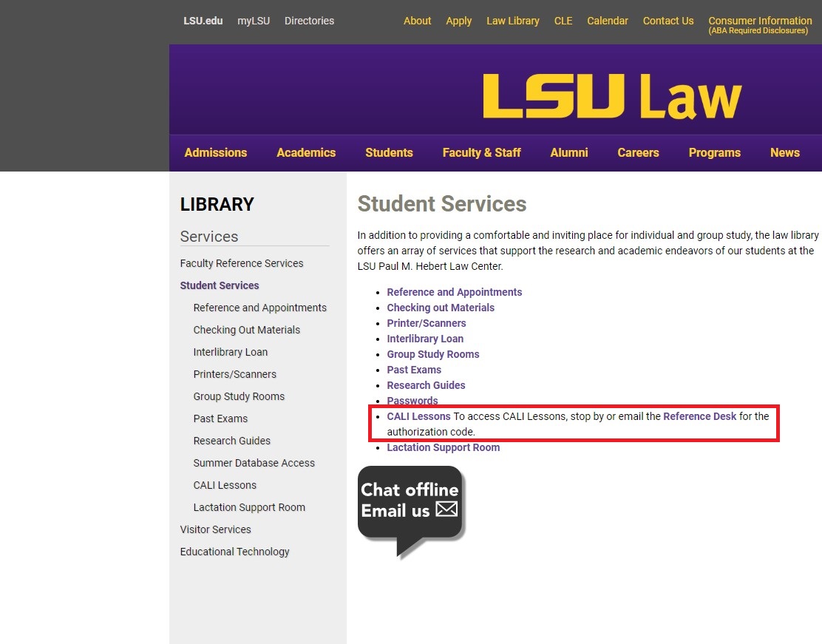Viewport: 822px width, 644px height.
Task: Follow Reference and Appointments bullet link
Action: coord(455,292)
